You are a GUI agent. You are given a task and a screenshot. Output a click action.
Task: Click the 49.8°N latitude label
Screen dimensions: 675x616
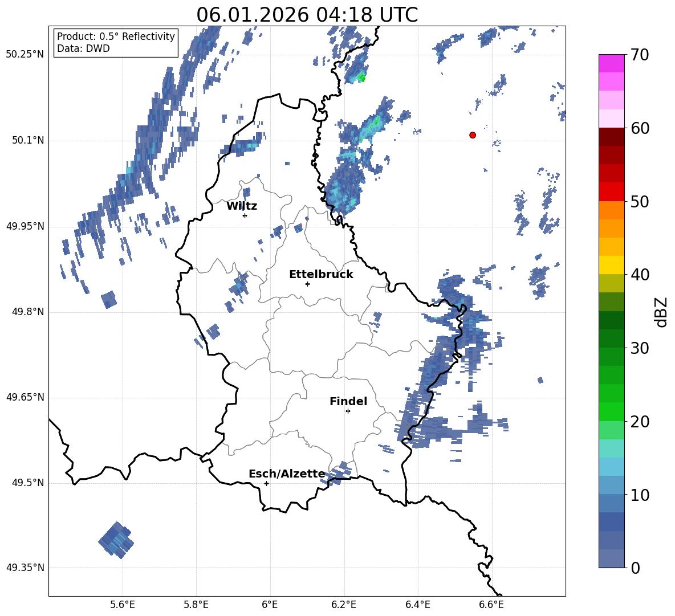29,312
